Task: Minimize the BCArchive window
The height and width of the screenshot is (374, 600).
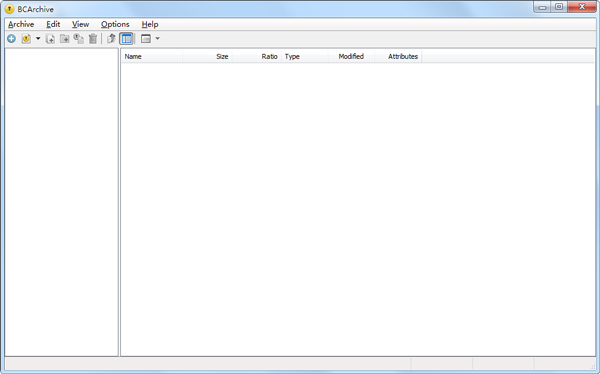Action: (543, 7)
